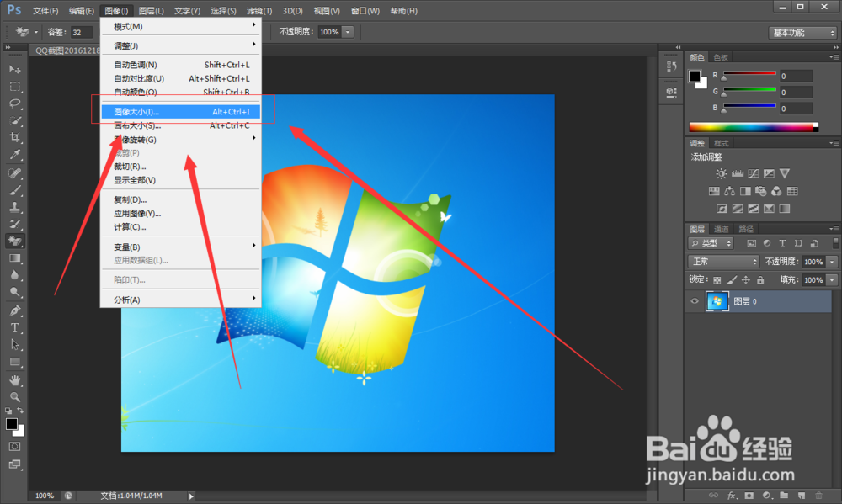Click the red R channel slider

click(749, 73)
